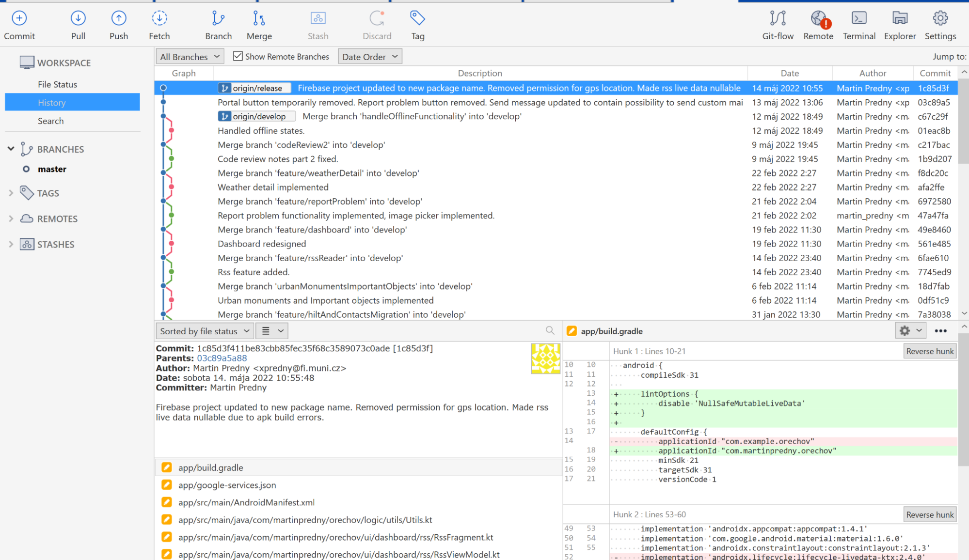969x560 pixels.
Task: Click the origin/develop branch label
Action: (256, 116)
